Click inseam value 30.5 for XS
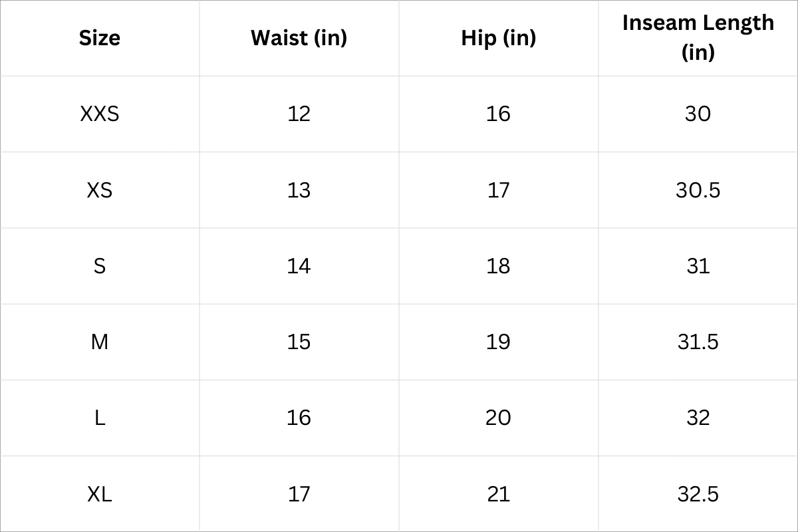Image resolution: width=798 pixels, height=532 pixels. tap(698, 190)
